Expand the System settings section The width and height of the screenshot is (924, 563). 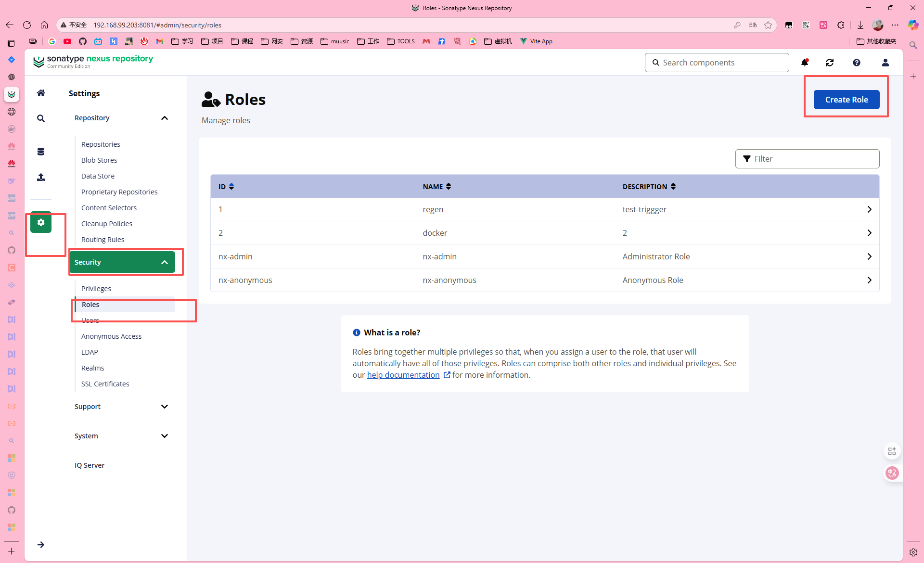pos(165,436)
